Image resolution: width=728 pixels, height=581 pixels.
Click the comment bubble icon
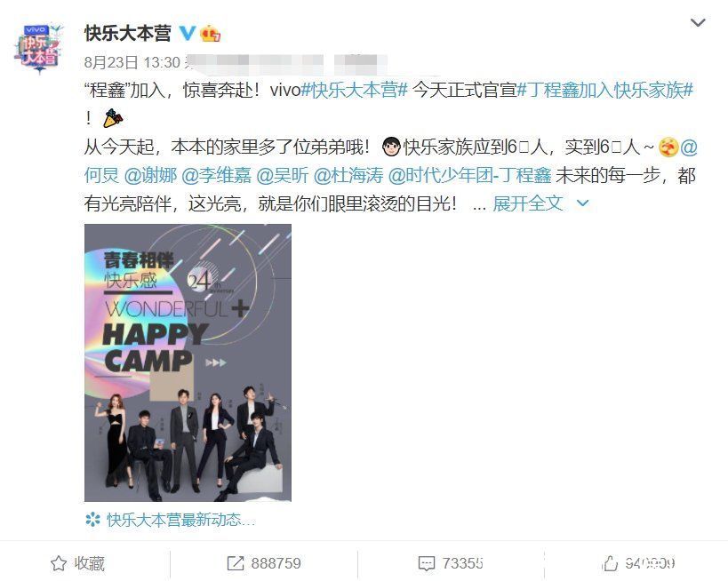pos(426,564)
